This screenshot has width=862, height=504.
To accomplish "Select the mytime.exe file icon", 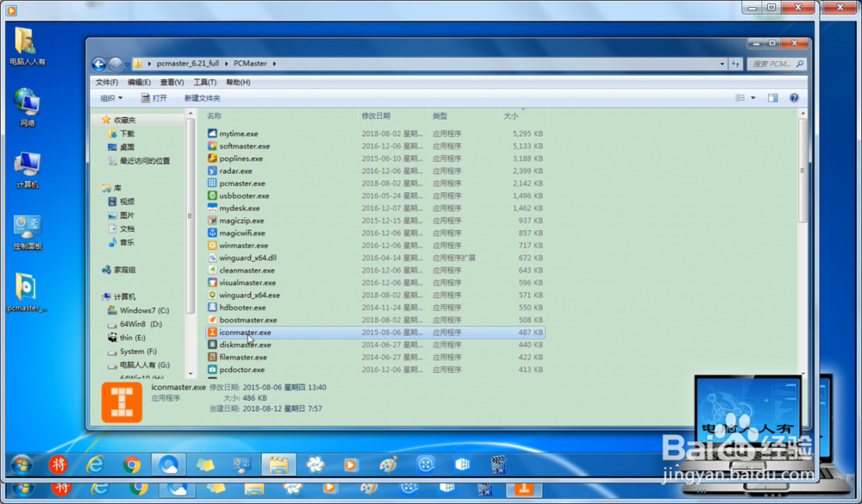I will click(x=212, y=134).
